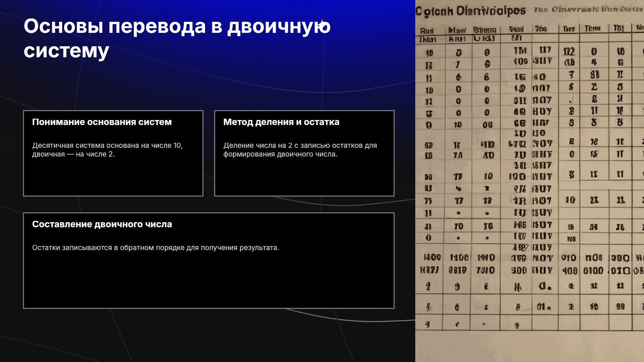Click the left card box with the decimal system explanation
Viewport: 644px width, 362px height.
click(x=113, y=153)
